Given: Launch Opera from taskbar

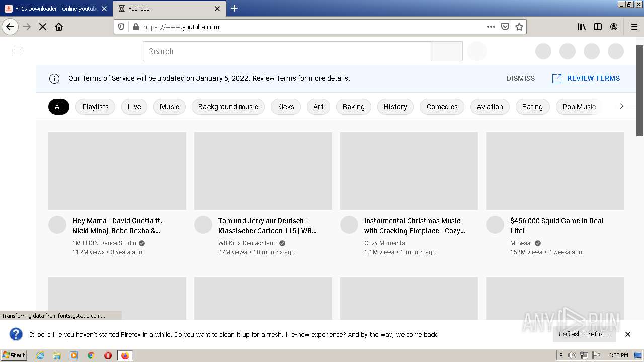Looking at the screenshot, I should tap(108, 355).
